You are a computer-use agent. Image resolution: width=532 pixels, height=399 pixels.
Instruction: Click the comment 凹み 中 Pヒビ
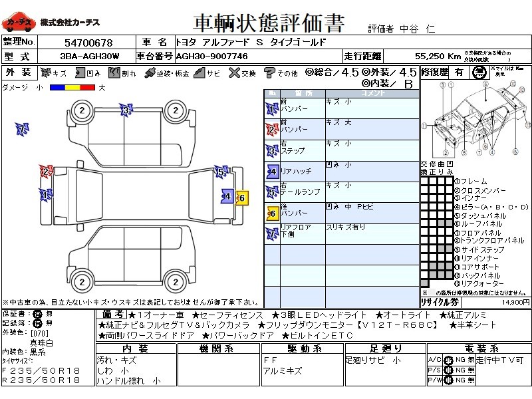[x=350, y=207]
